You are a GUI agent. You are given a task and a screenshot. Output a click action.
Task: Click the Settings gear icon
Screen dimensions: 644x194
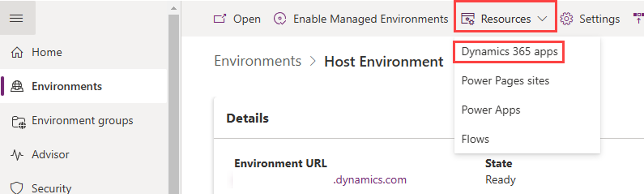(x=566, y=19)
